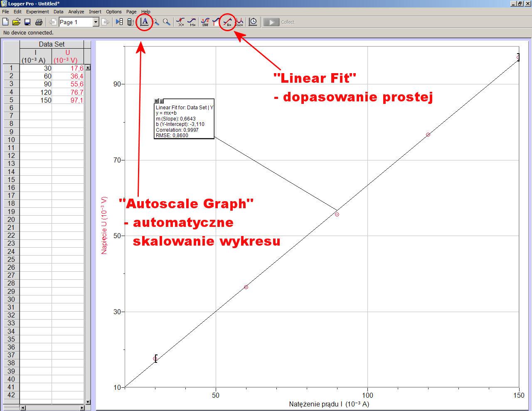Click the x-axis tick value 50
Image resolution: width=532 pixels, height=411 pixels.
[x=216, y=395]
